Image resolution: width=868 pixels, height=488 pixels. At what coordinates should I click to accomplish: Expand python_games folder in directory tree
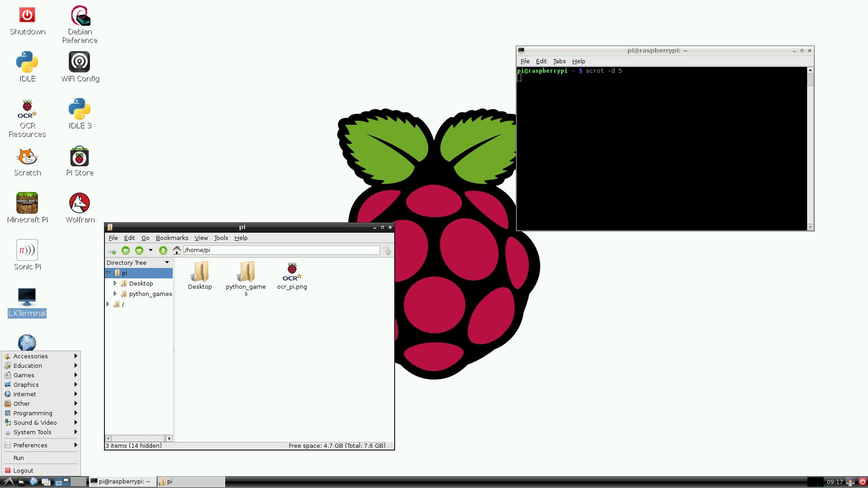114,294
